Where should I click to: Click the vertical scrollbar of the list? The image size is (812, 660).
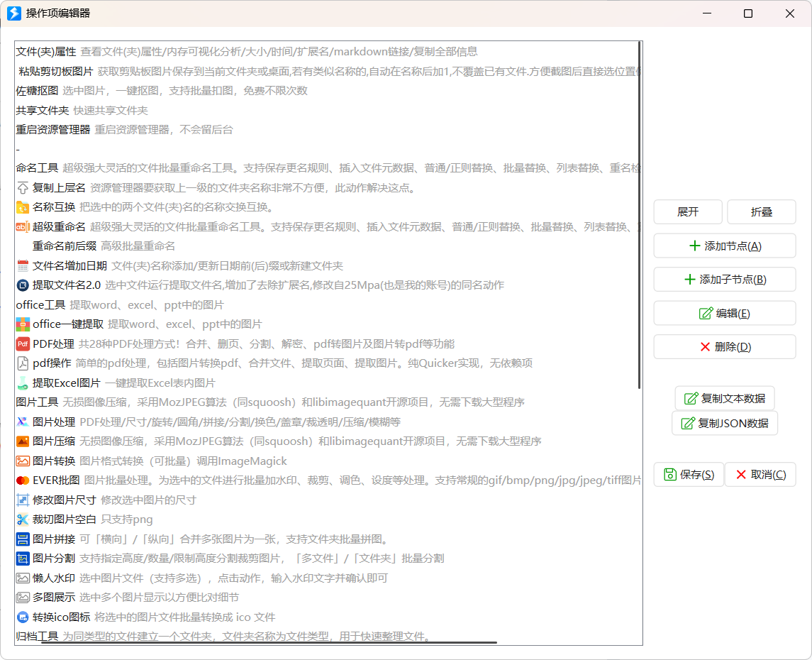click(640, 215)
